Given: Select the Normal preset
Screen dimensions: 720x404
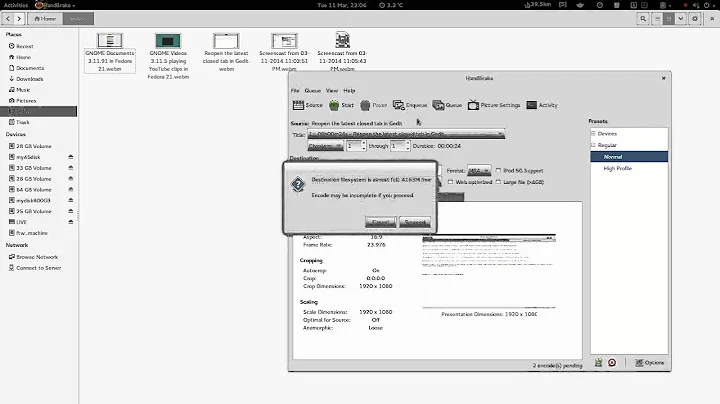Looking at the screenshot, I should [x=629, y=157].
